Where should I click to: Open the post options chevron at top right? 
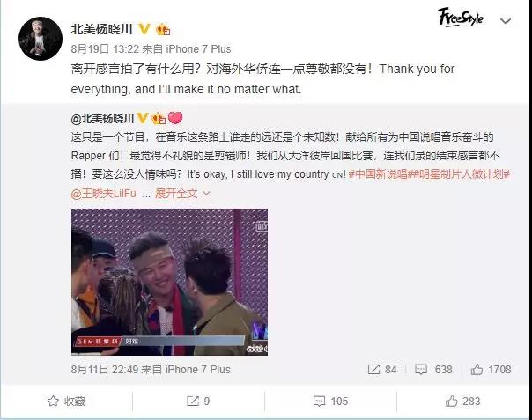click(506, 21)
